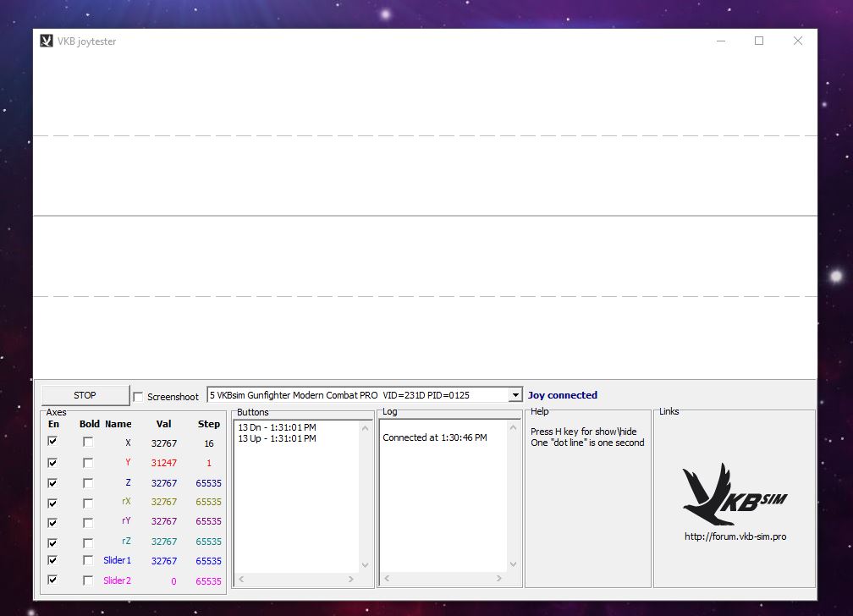
Task: Disable the Slider1 En checkbox
Action: [x=52, y=560]
